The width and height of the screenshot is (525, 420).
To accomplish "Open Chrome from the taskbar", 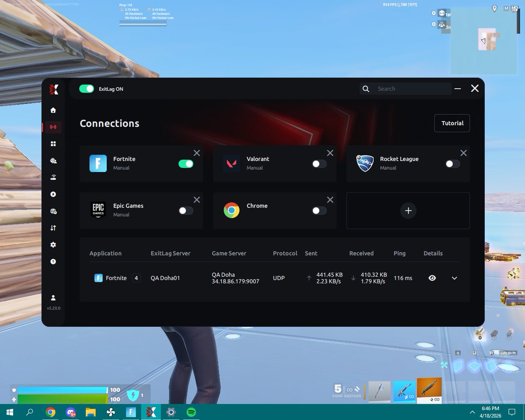I will pyautogui.click(x=50, y=412).
